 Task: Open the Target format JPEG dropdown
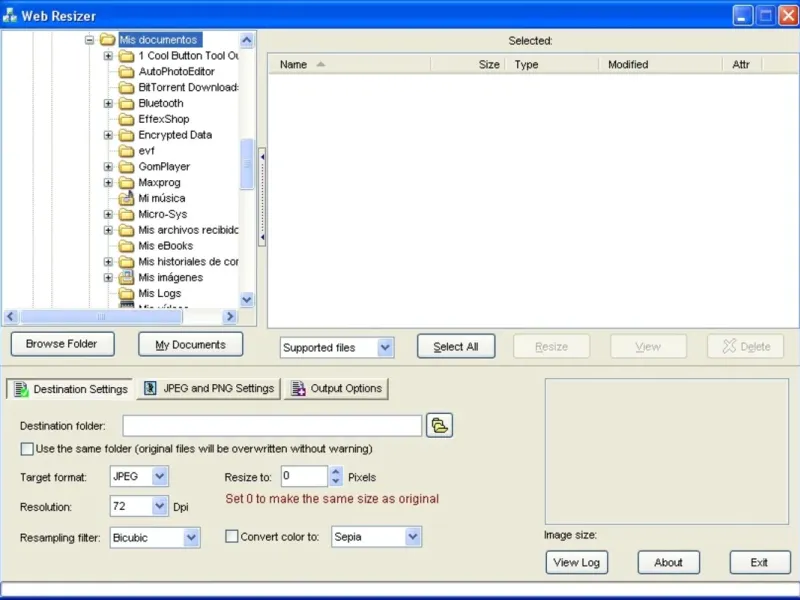[x=159, y=476]
